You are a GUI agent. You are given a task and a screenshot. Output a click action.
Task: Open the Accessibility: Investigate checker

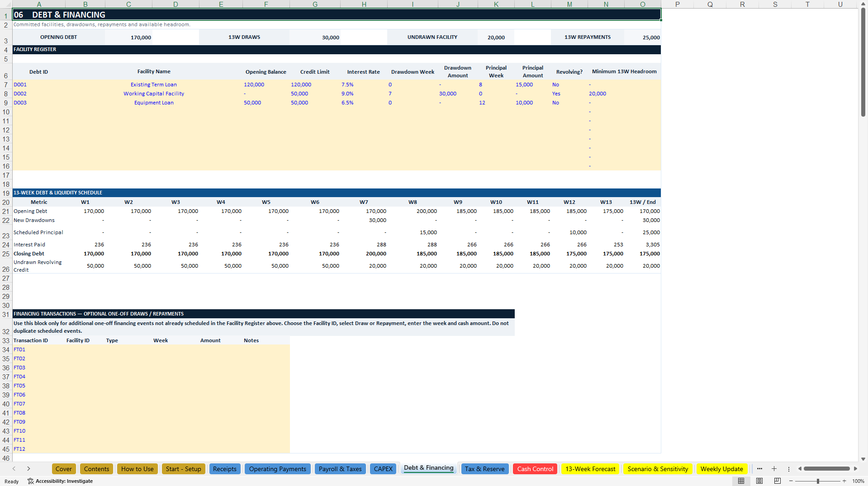60,481
